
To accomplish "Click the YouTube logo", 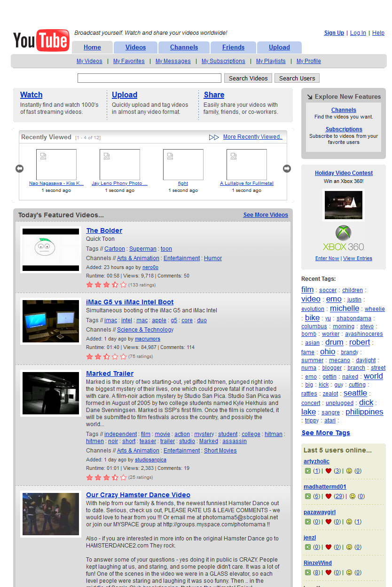I will (41, 41).
